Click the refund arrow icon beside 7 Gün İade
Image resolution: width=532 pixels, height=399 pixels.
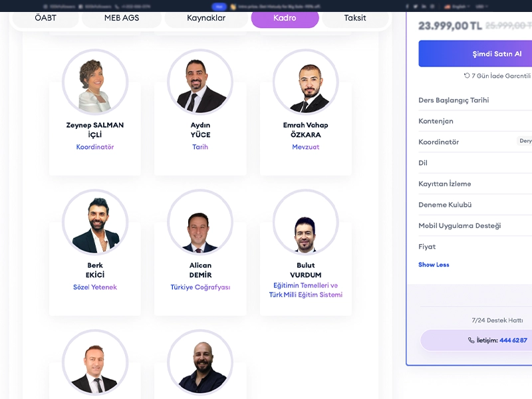(x=467, y=75)
